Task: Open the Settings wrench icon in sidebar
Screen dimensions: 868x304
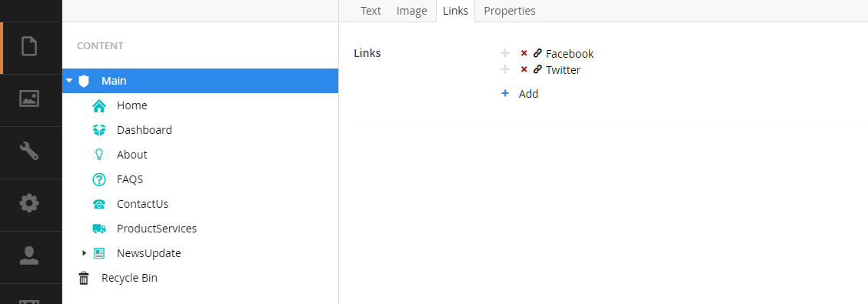Action: (29, 151)
